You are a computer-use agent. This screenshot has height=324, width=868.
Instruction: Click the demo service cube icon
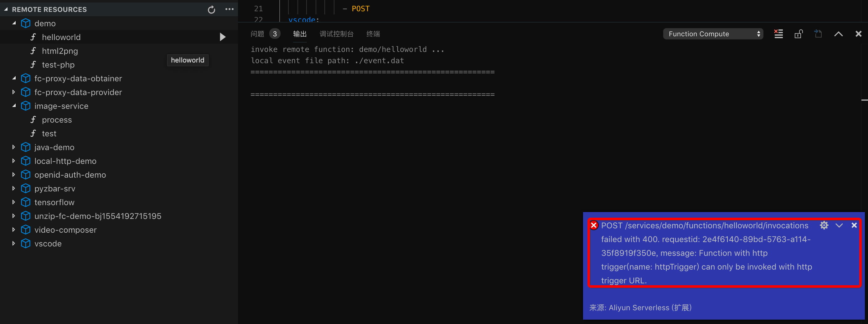(26, 23)
